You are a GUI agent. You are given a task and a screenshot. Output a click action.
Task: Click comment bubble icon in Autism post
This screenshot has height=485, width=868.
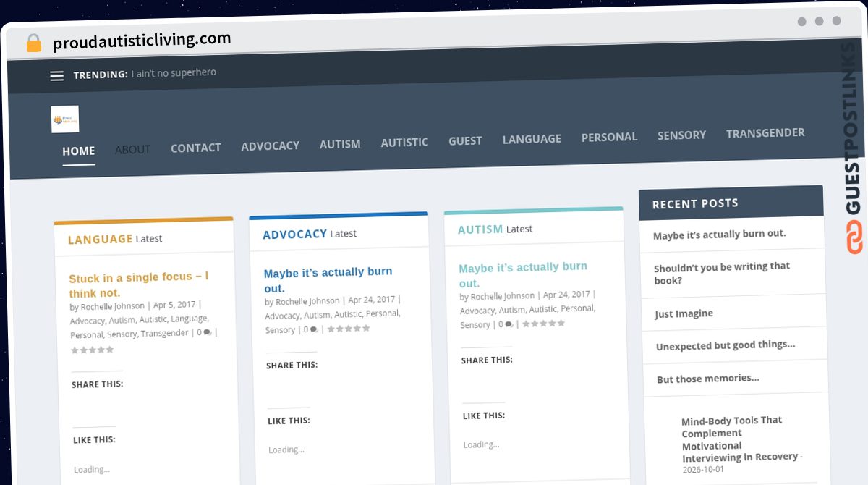pos(509,324)
